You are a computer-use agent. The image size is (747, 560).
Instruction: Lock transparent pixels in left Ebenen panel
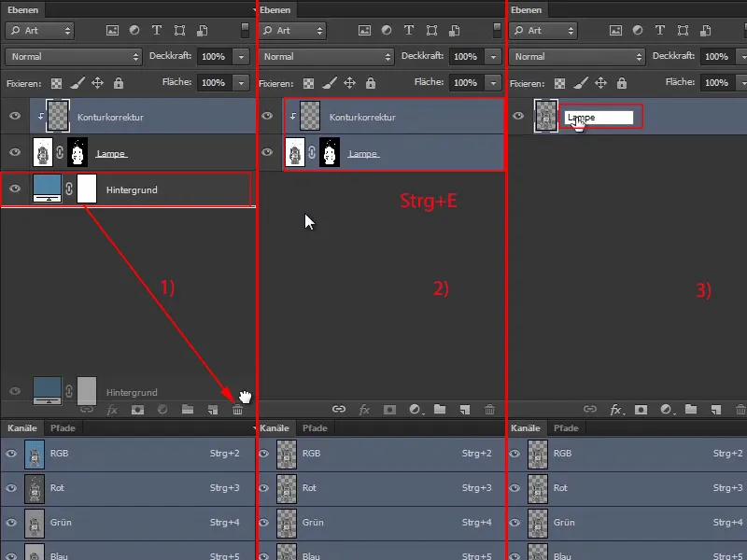(x=56, y=84)
